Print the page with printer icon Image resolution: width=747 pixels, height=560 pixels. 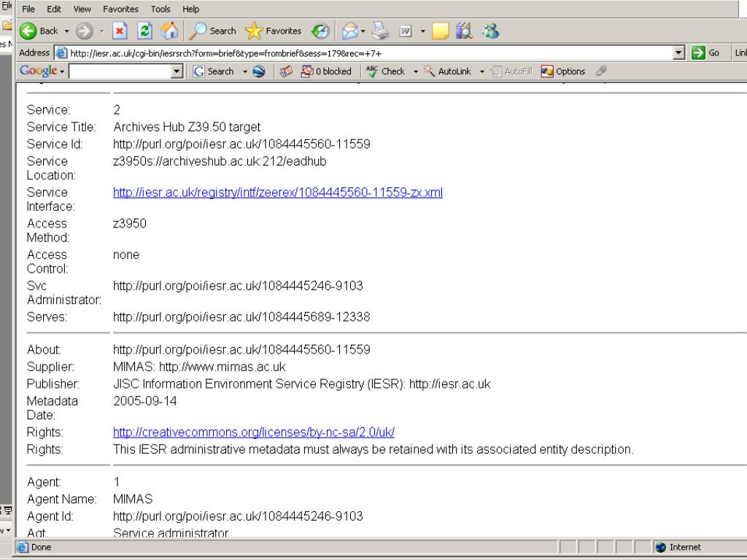(x=380, y=31)
